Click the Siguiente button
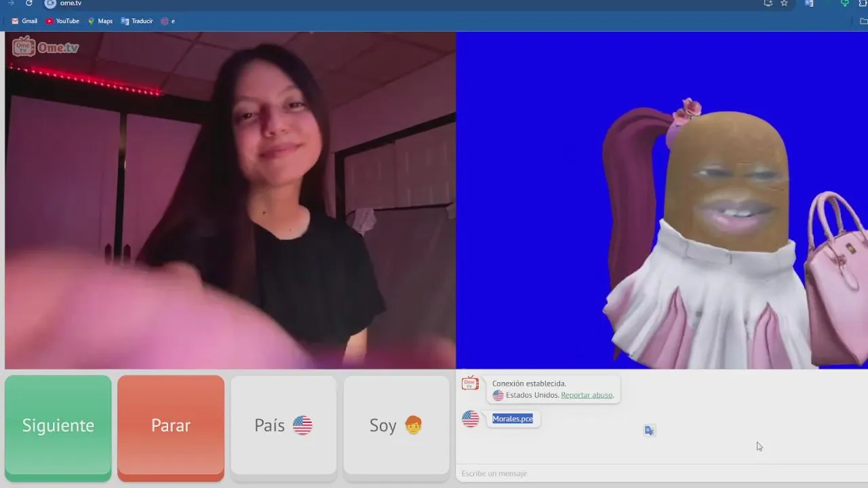Screen dimensions: 868x488 point(58,427)
